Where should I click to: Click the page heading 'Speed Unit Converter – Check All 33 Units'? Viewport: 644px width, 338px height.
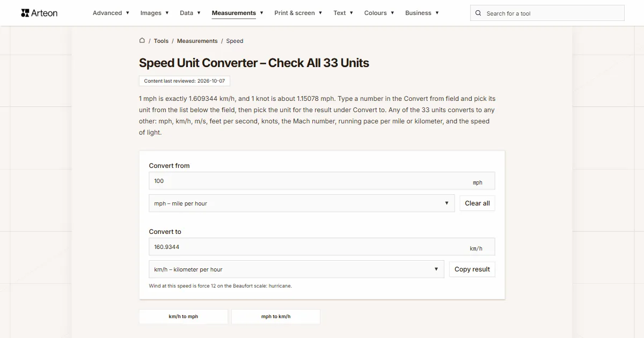tap(254, 63)
